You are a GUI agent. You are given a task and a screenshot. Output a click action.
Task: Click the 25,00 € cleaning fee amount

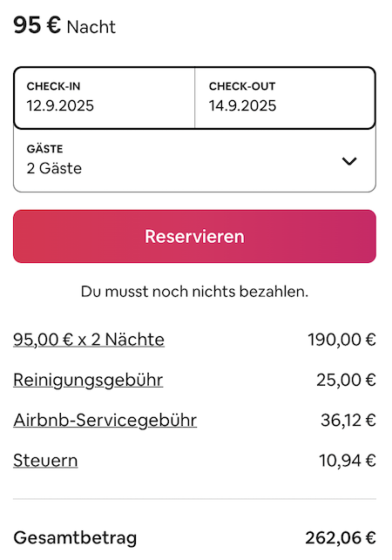pos(346,380)
